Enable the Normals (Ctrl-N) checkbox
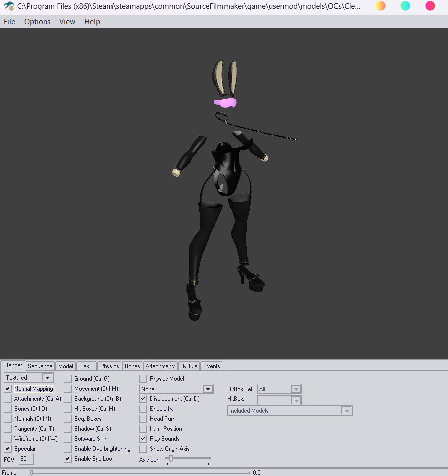 pyautogui.click(x=8, y=418)
